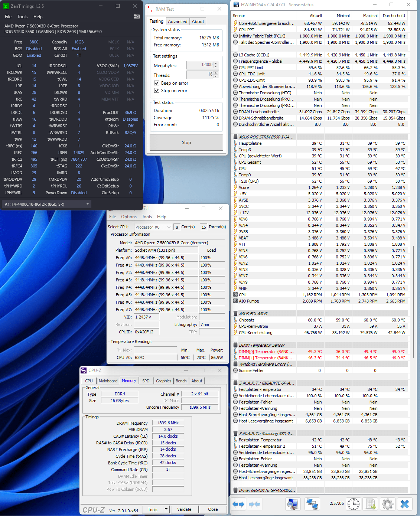
Task: Open the ZenTimings Tools menu
Action: click(x=22, y=17)
